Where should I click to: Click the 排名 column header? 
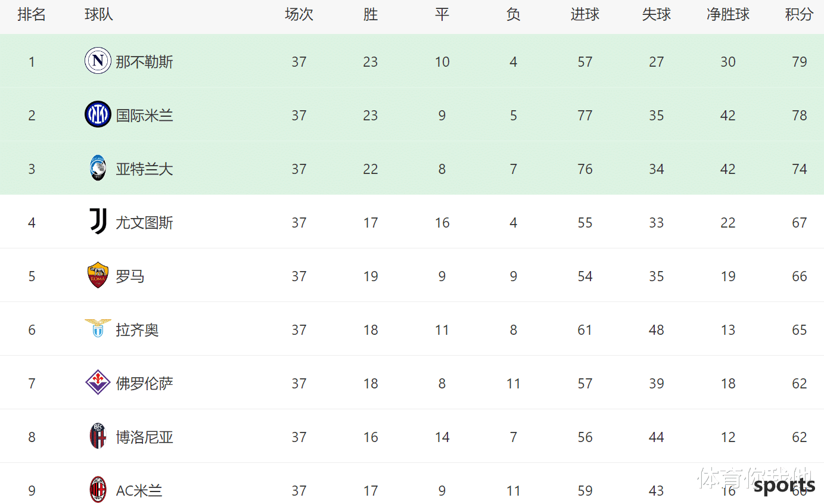tap(32, 15)
